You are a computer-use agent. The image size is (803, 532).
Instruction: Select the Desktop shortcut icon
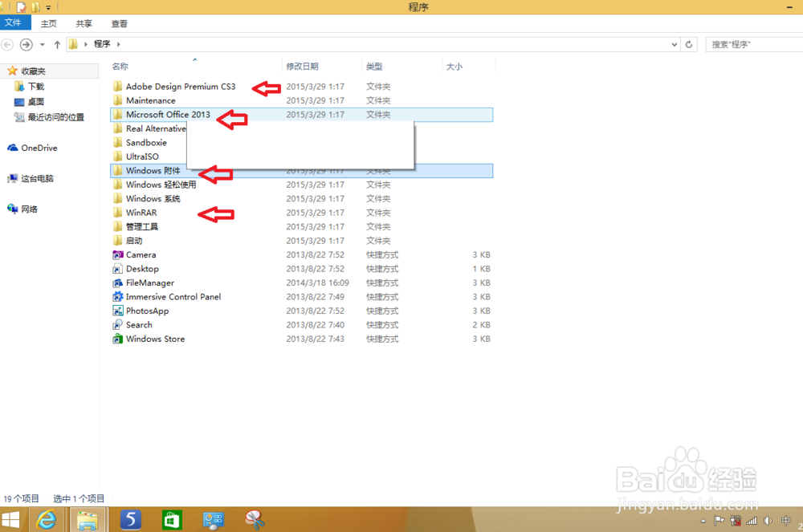(118, 269)
